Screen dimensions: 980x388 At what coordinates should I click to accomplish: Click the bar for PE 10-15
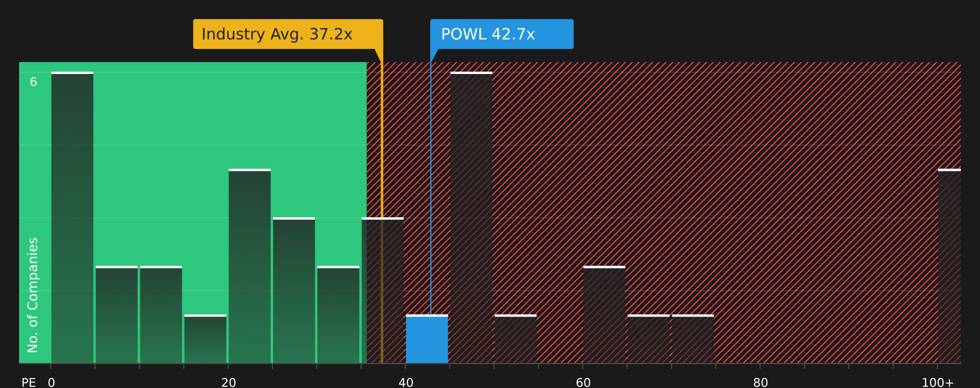161,315
